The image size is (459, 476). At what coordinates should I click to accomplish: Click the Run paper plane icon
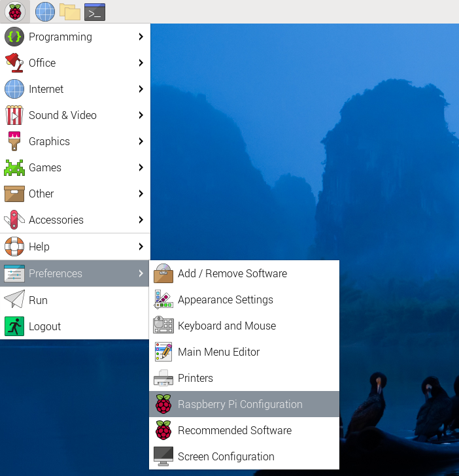click(x=14, y=299)
